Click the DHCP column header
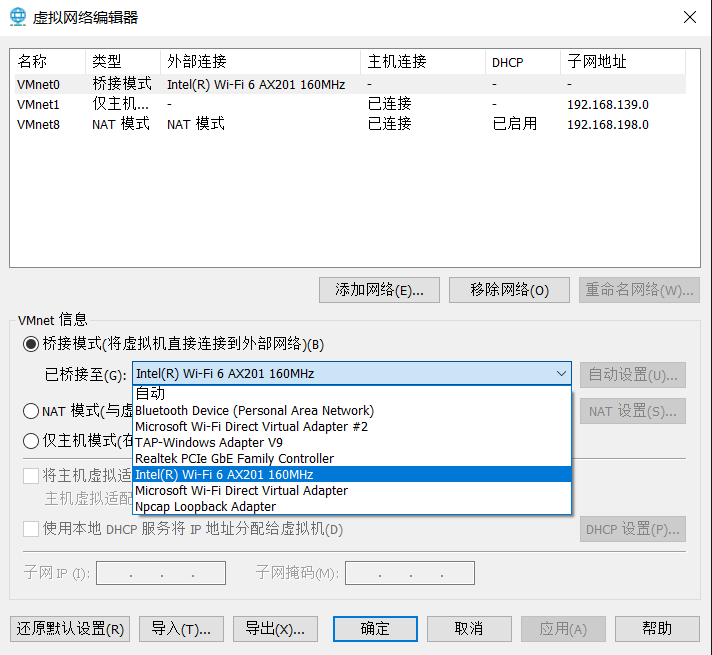Viewport: 712px width, 655px height. pyautogui.click(x=523, y=61)
